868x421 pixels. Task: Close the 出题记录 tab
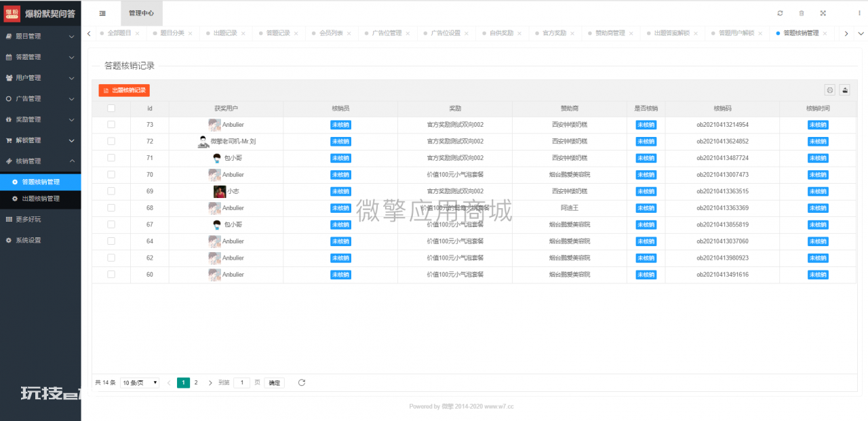243,33
